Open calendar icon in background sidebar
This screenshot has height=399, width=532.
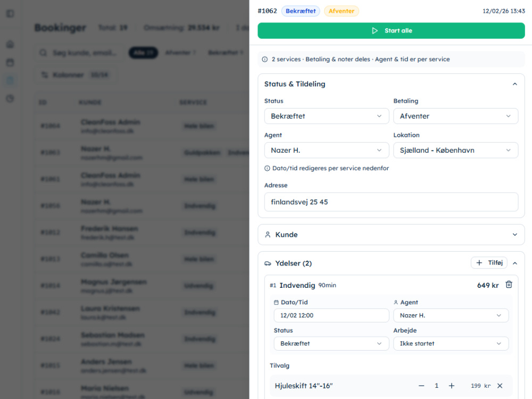coord(10,62)
